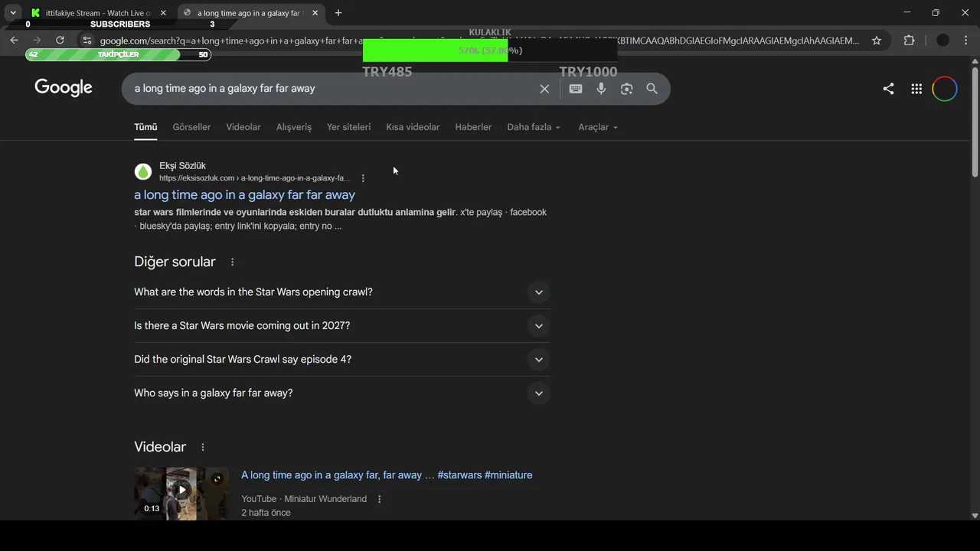This screenshot has height=551, width=980.
Task: Open the Google account avatar
Action: (x=945, y=89)
